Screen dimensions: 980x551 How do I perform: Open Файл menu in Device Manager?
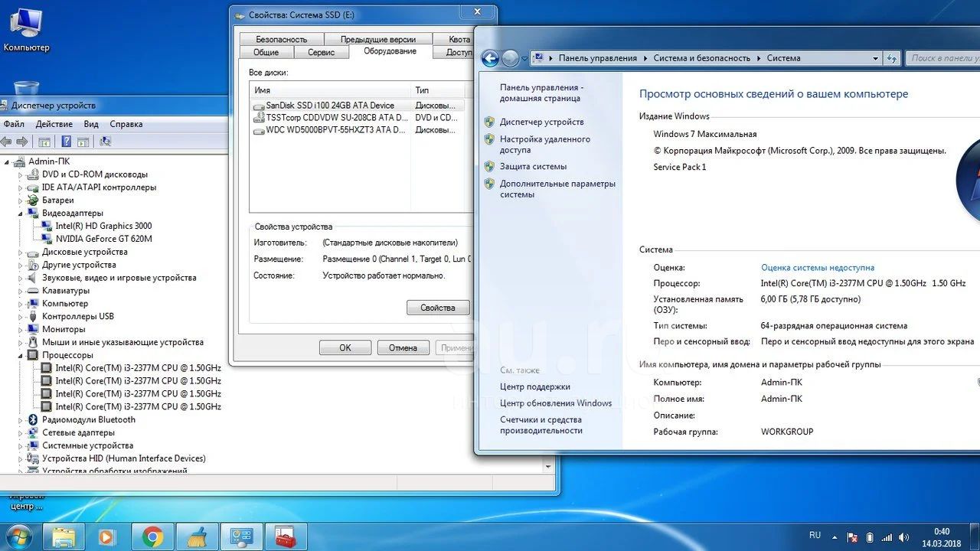tap(14, 124)
